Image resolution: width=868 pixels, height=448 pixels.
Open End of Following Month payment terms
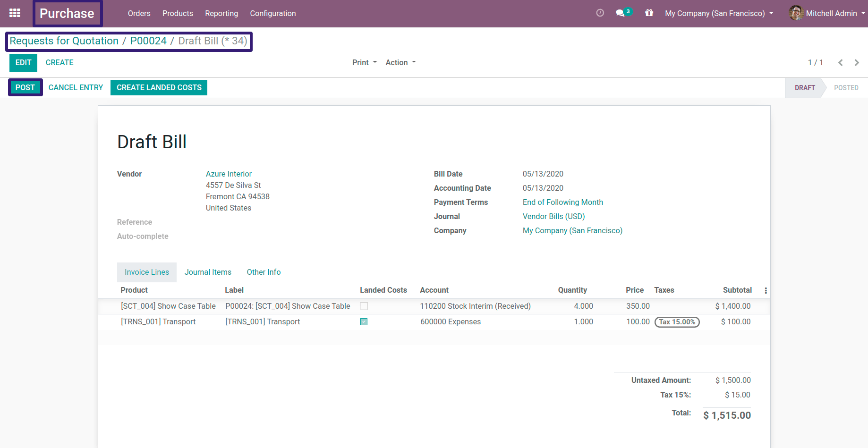coord(563,203)
